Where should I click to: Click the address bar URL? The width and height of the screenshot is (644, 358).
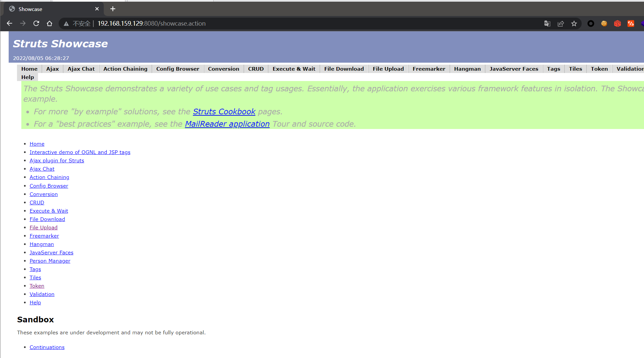(x=151, y=23)
